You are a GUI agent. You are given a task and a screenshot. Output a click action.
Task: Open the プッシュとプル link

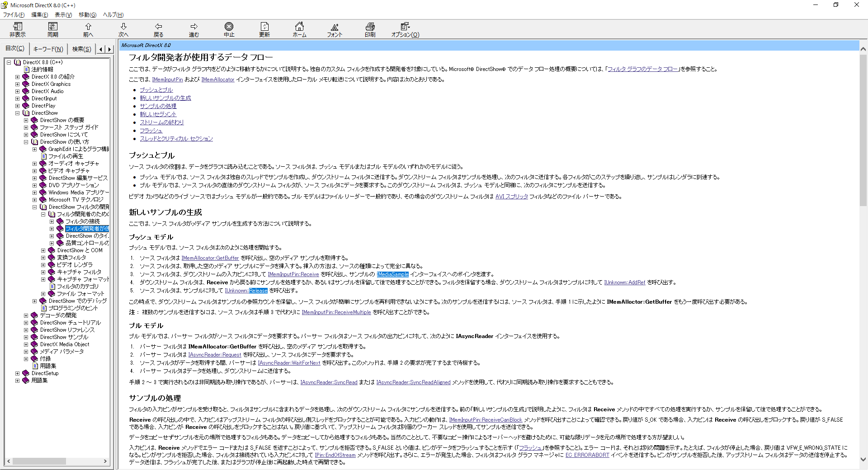[x=156, y=90]
